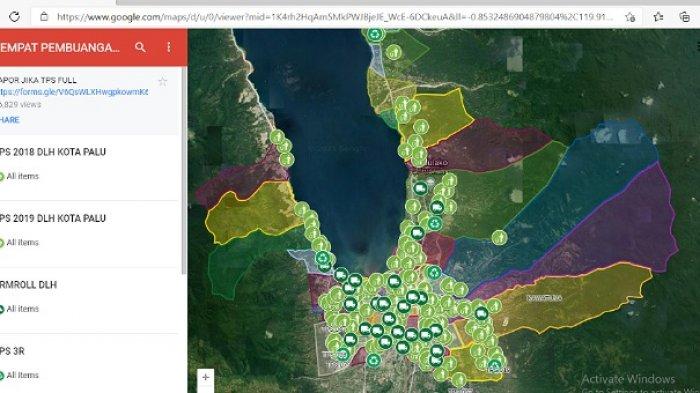Open the forms.gle report link

(x=74, y=92)
